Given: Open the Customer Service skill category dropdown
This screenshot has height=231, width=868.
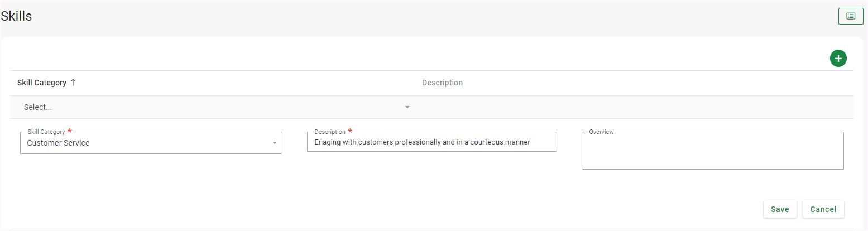Looking at the screenshot, I should pos(145,143).
